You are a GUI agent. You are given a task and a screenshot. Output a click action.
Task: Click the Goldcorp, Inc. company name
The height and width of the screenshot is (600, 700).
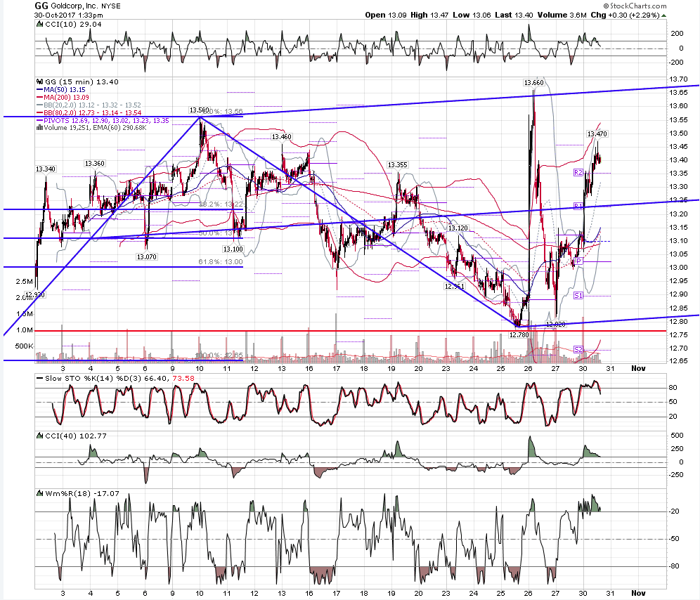pyautogui.click(x=73, y=6)
